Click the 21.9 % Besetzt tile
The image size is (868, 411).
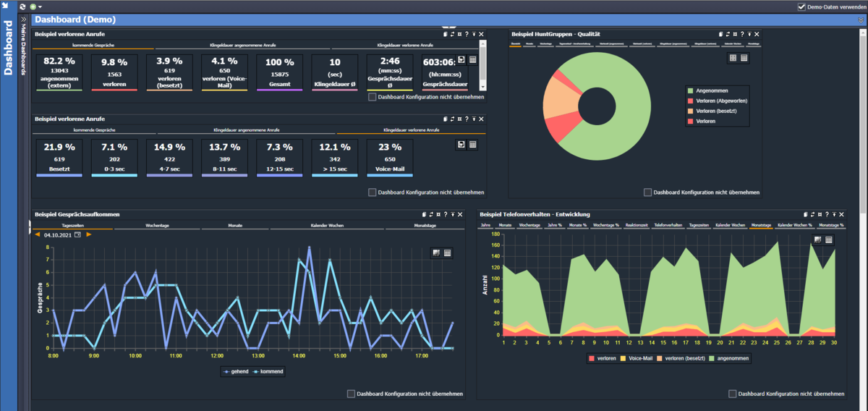(59, 157)
